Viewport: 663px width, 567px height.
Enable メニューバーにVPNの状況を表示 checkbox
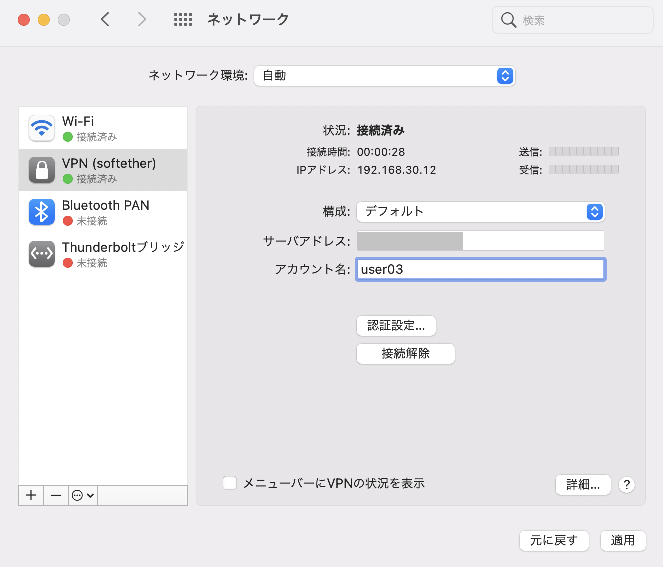[x=230, y=483]
